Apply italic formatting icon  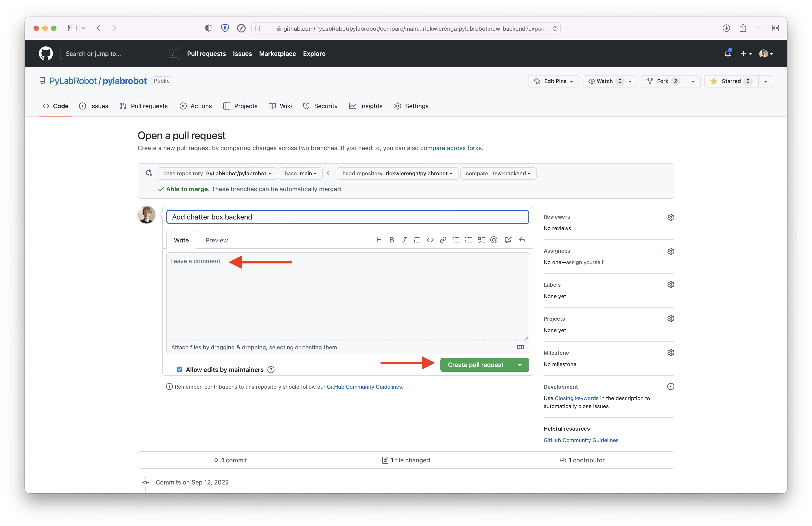point(404,240)
